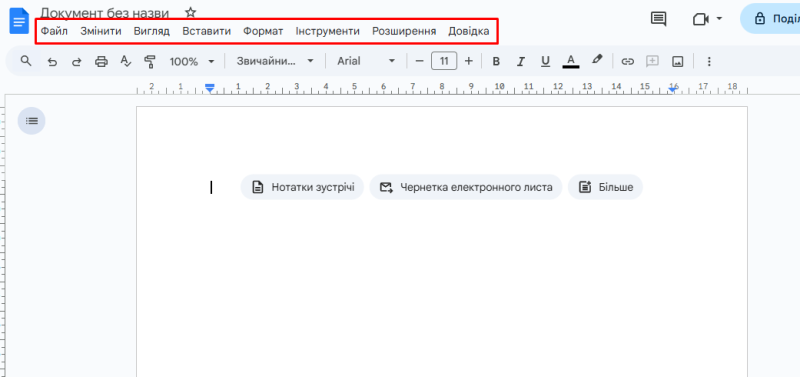Print the document via printer icon
The image size is (800, 377).
click(x=102, y=62)
